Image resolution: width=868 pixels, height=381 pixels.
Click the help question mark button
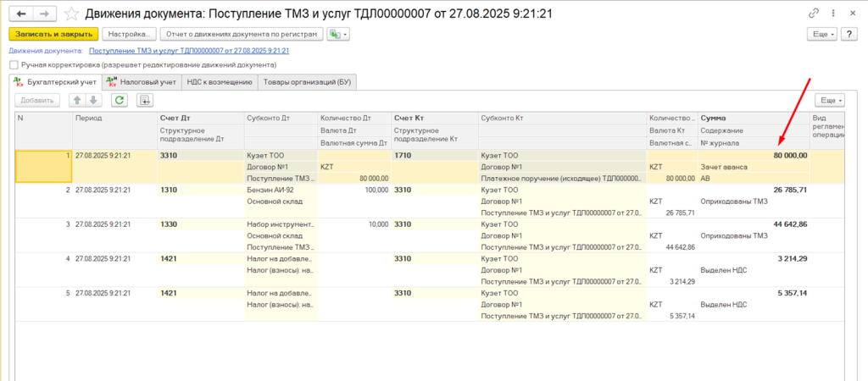849,34
